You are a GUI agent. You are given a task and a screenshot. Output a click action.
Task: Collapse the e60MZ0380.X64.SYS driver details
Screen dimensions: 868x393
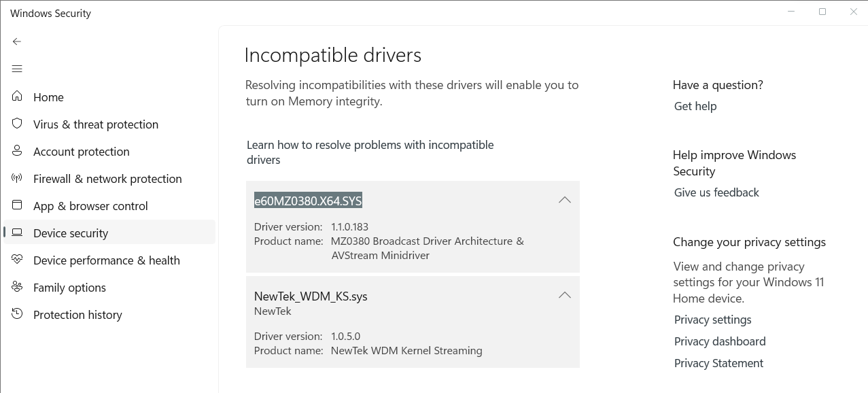[564, 200]
